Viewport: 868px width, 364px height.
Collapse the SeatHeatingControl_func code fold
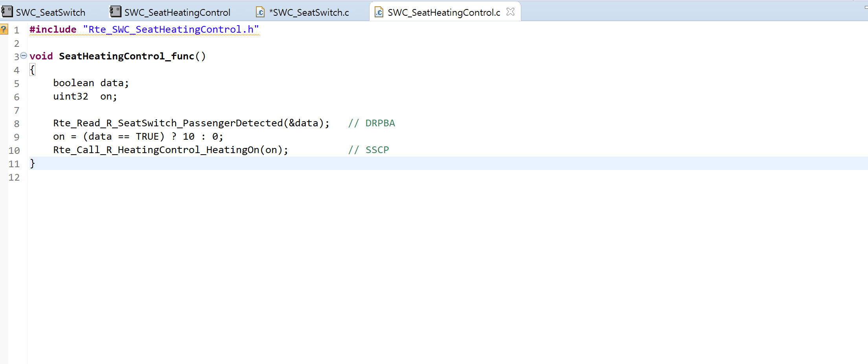pyautogui.click(x=24, y=56)
